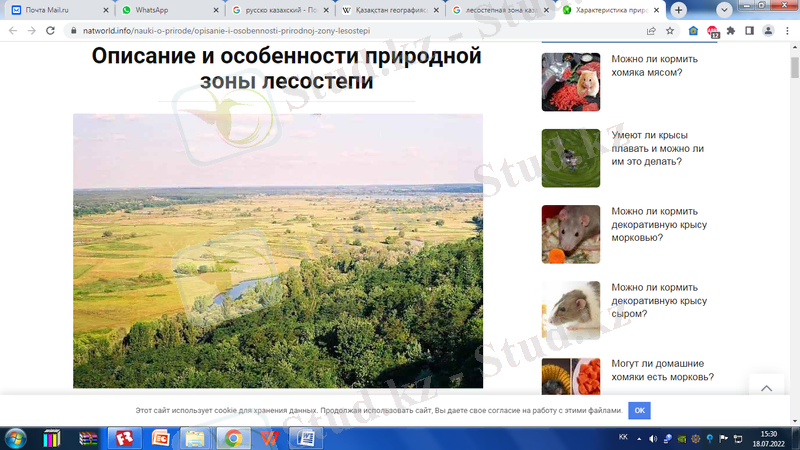The height and width of the screenshot is (450, 800).
Task: Bookmark this page with star icon
Action: [x=670, y=31]
